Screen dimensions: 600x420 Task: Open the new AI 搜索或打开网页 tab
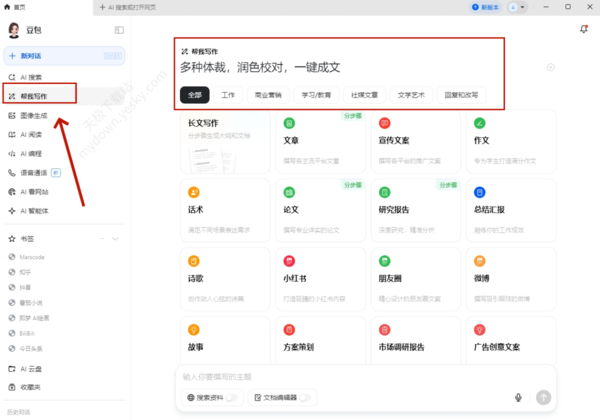pyautogui.click(x=127, y=7)
